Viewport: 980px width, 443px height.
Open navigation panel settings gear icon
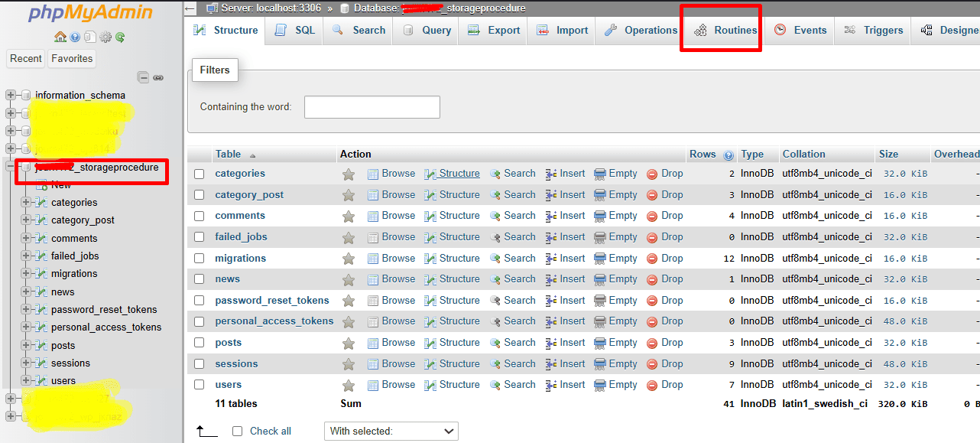(x=105, y=37)
